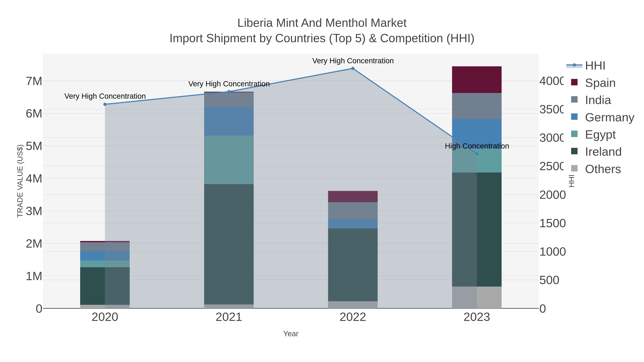Toggle the Spain legend entry
Viewport: 644px width, 362px height.
[593, 83]
